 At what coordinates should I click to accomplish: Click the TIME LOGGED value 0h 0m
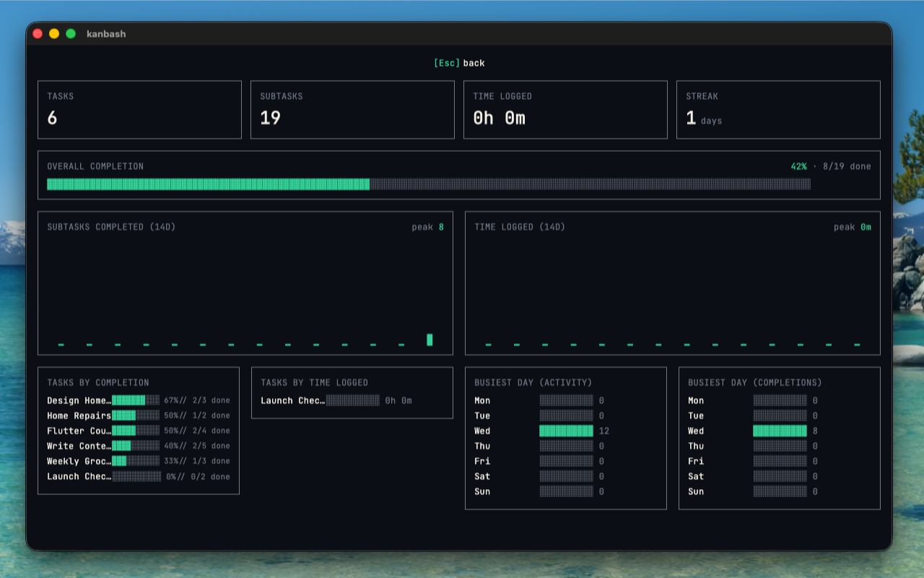coord(499,118)
